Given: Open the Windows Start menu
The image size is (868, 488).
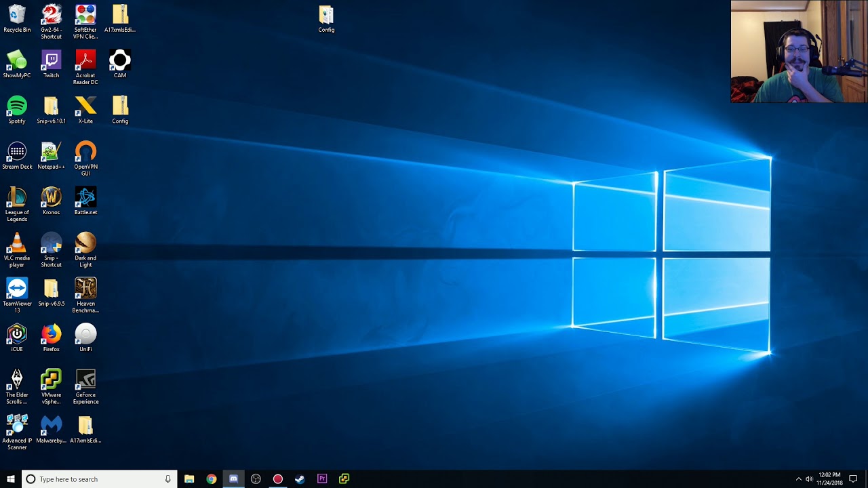Looking at the screenshot, I should pos(11,479).
